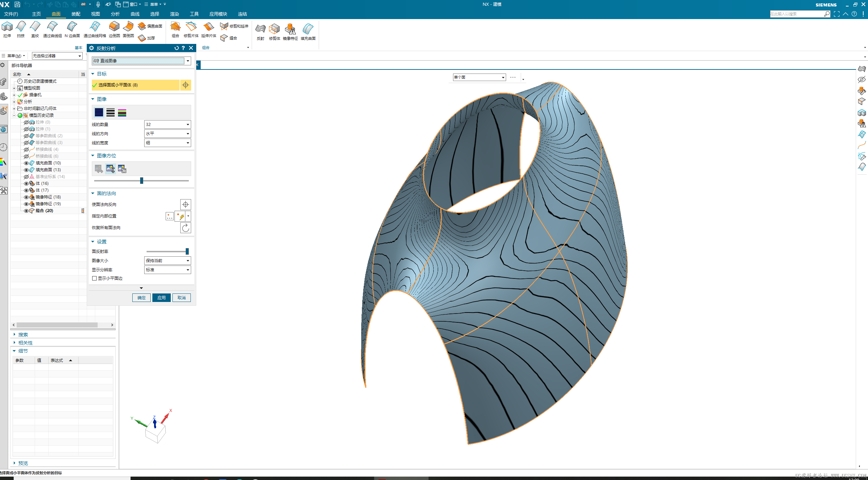868x480 pixels.
Task: Switch to the 渲染 tab
Action: click(174, 14)
